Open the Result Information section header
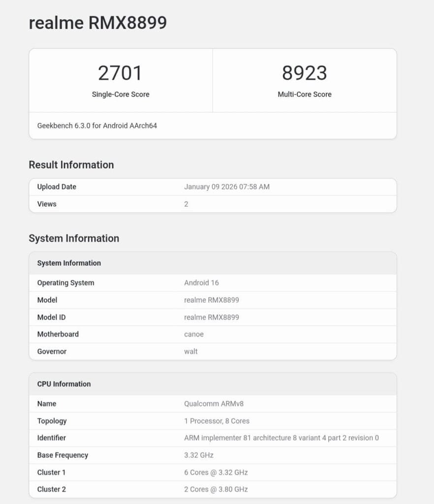The width and height of the screenshot is (434, 504). click(x=70, y=165)
